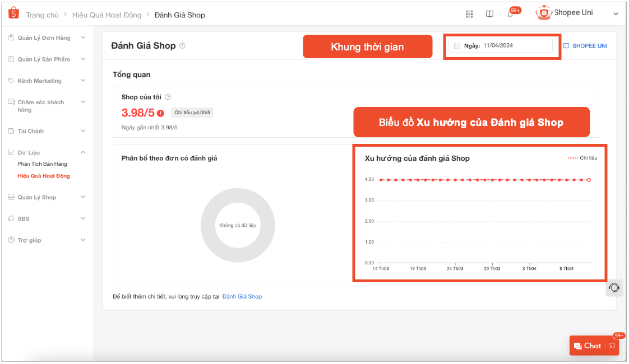629x364 pixels.
Task: Toggle the Chỉ tiêu legend on the chart
Action: [x=584, y=158]
